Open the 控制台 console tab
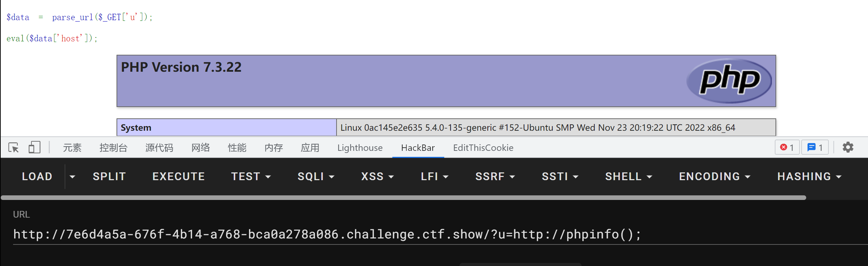This screenshot has width=868, height=266. [113, 148]
